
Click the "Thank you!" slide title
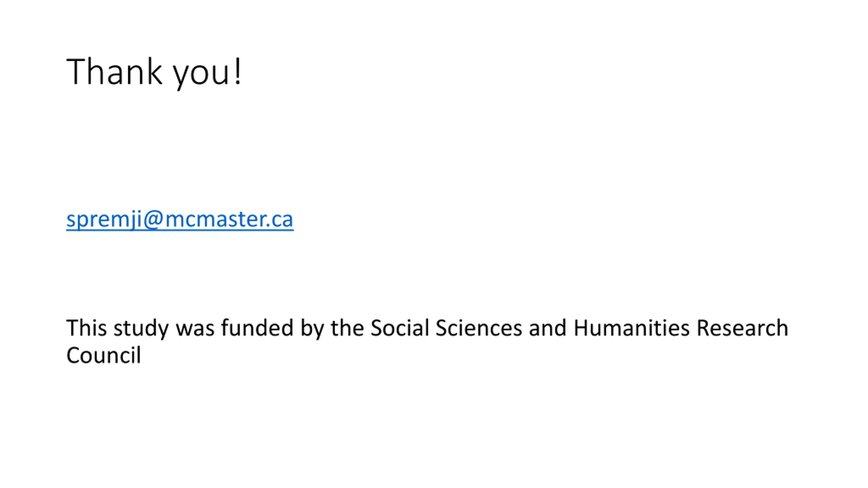pyautogui.click(x=154, y=73)
